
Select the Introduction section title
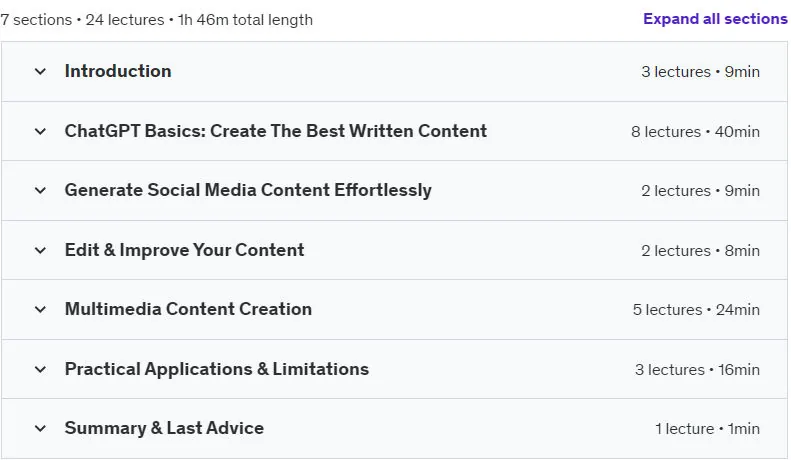click(x=118, y=71)
